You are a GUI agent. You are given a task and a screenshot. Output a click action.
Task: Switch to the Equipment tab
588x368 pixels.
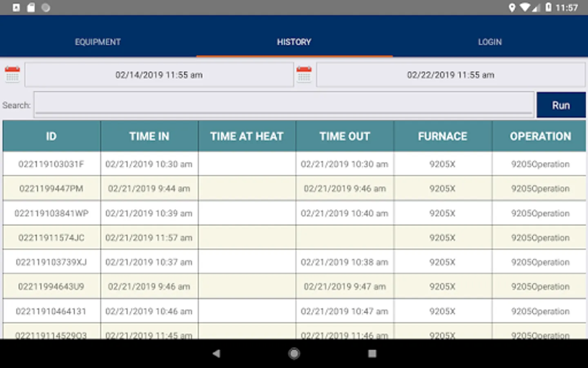[x=98, y=42]
